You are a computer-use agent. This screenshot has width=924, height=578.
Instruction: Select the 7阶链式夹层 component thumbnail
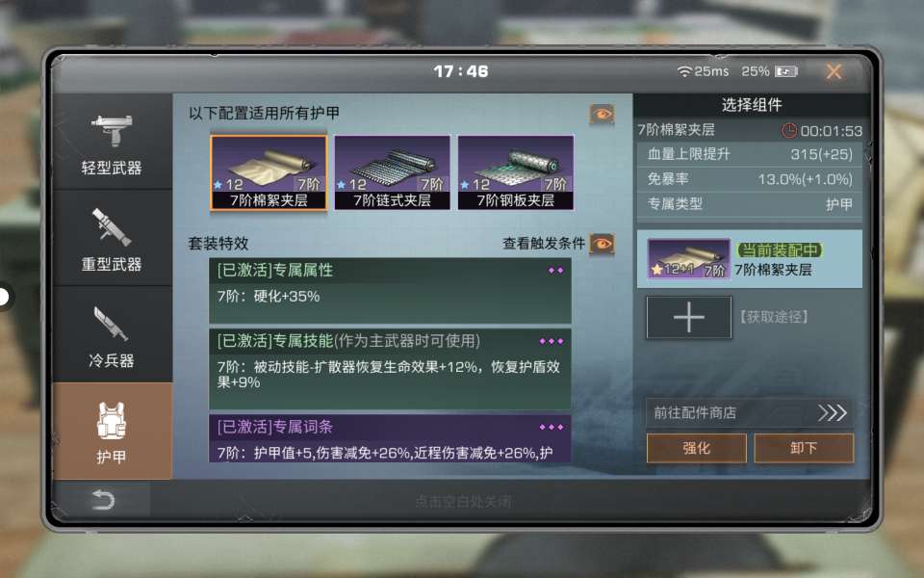[392, 172]
